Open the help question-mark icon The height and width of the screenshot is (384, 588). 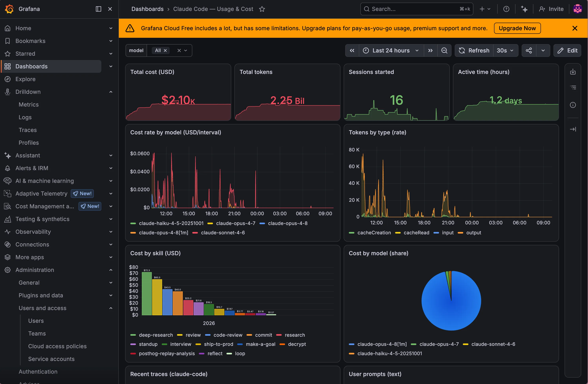pos(506,9)
